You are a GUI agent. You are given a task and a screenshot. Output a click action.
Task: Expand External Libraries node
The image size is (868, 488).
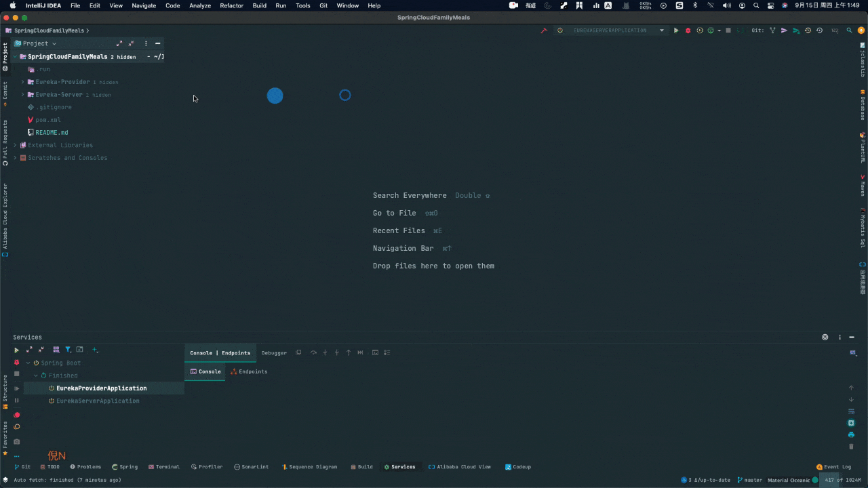coord(15,145)
